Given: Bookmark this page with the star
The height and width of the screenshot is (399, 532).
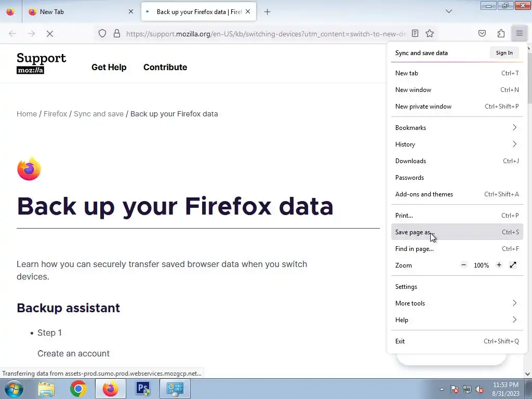Looking at the screenshot, I should [430, 33].
